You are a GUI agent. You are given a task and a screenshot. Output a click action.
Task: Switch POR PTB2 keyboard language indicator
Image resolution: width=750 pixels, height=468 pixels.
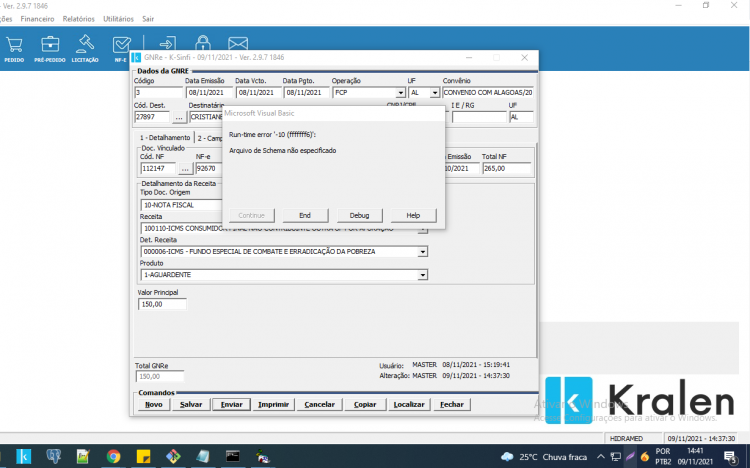click(x=663, y=457)
